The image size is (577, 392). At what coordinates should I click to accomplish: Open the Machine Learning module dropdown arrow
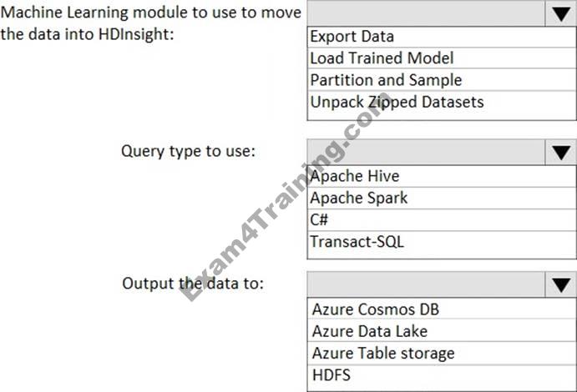point(559,13)
